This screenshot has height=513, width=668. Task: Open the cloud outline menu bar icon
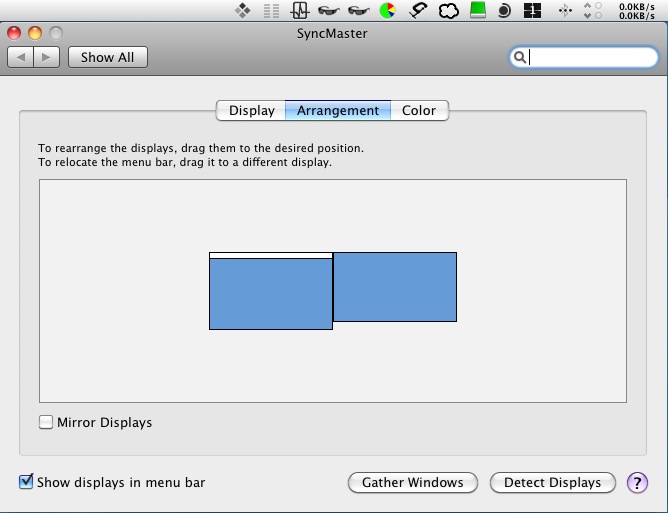pos(449,11)
